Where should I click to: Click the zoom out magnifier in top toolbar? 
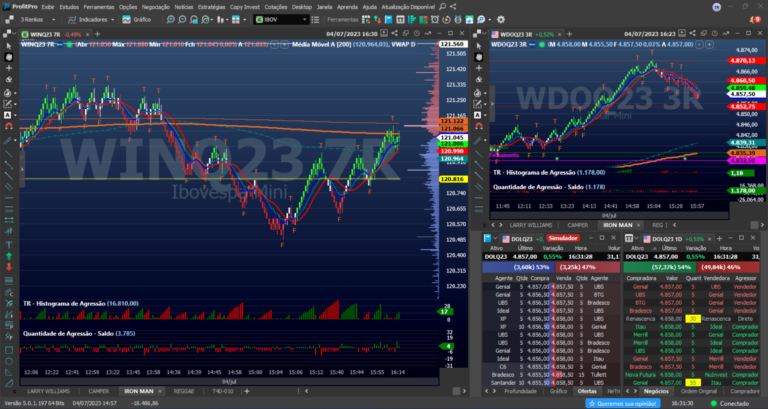point(182,20)
